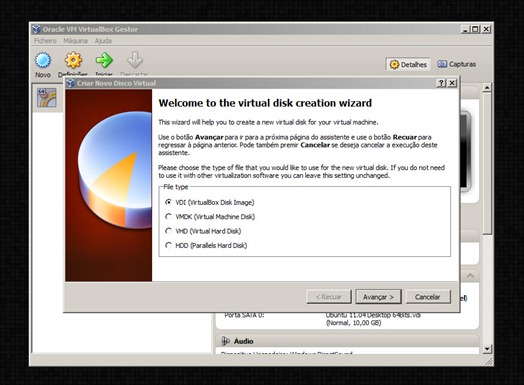Screen dimensions: 524x385
Task: Click the vertical scrollbar thumb
Action: tap(487, 163)
